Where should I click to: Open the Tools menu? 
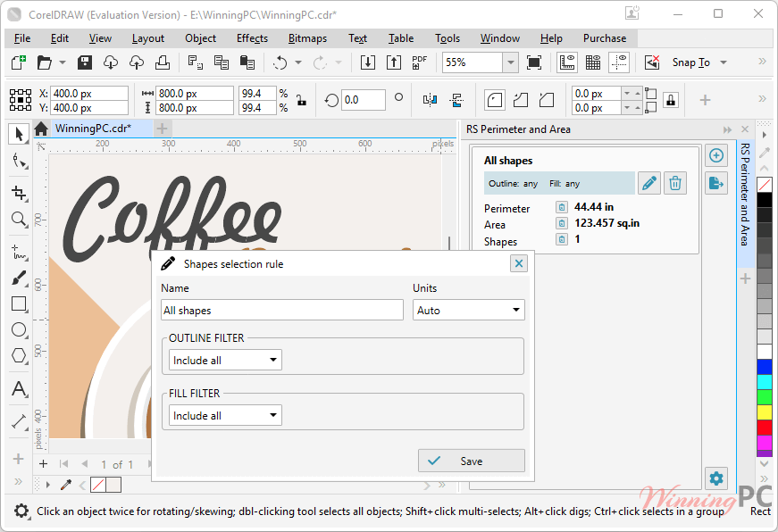[x=448, y=38]
